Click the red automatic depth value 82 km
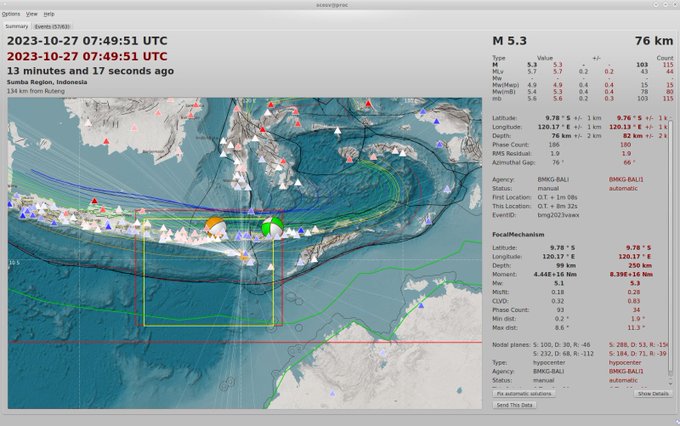Screen dimensions: 680x426 [633, 136]
